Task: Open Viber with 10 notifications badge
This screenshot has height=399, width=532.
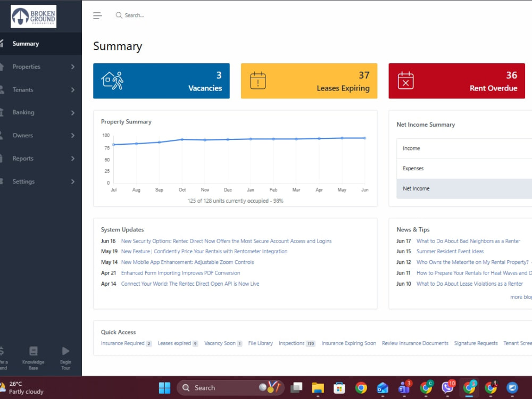Action: coord(448,387)
